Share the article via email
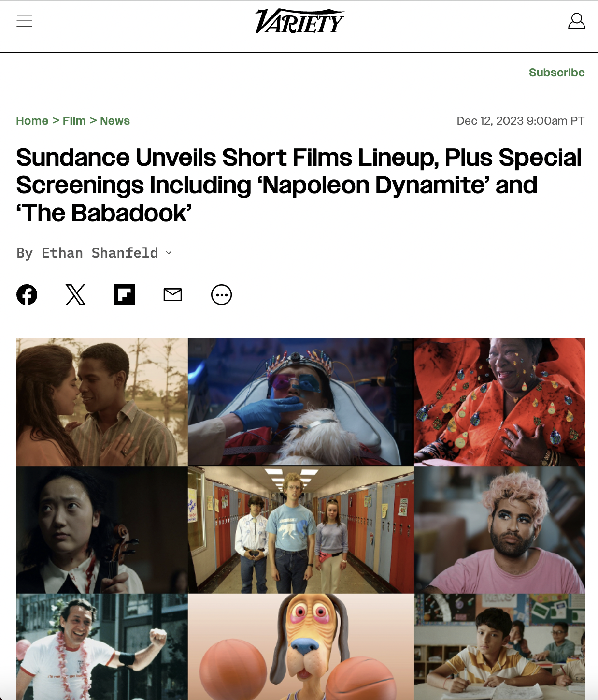 point(173,294)
